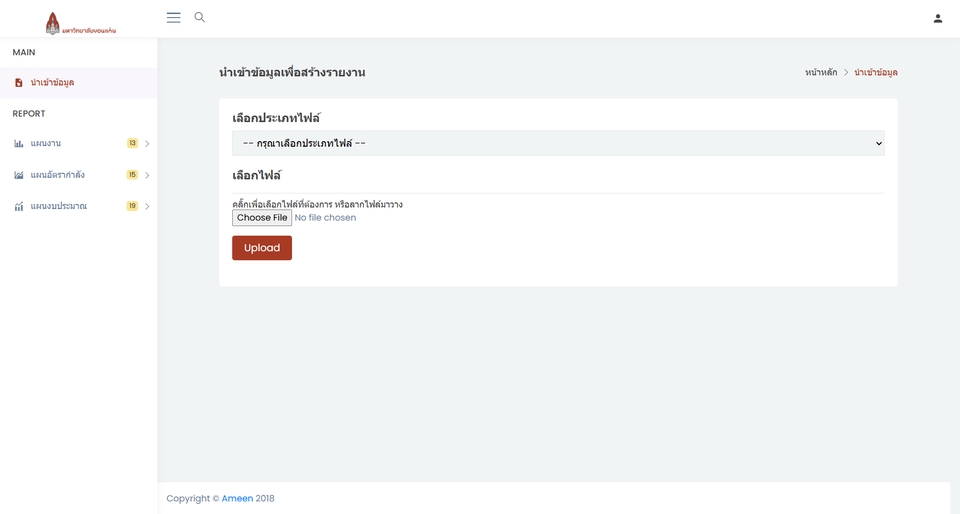This screenshot has height=514, width=960.
Task: Open search with the magnifier icon
Action: click(x=200, y=18)
